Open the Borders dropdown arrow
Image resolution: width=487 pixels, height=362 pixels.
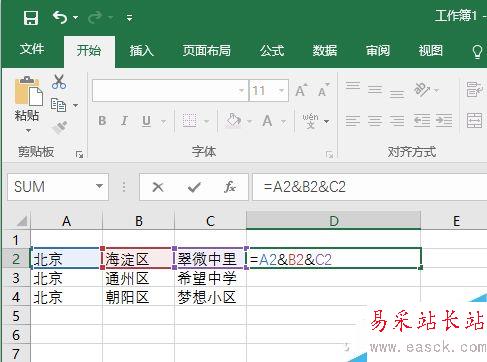pos(207,121)
